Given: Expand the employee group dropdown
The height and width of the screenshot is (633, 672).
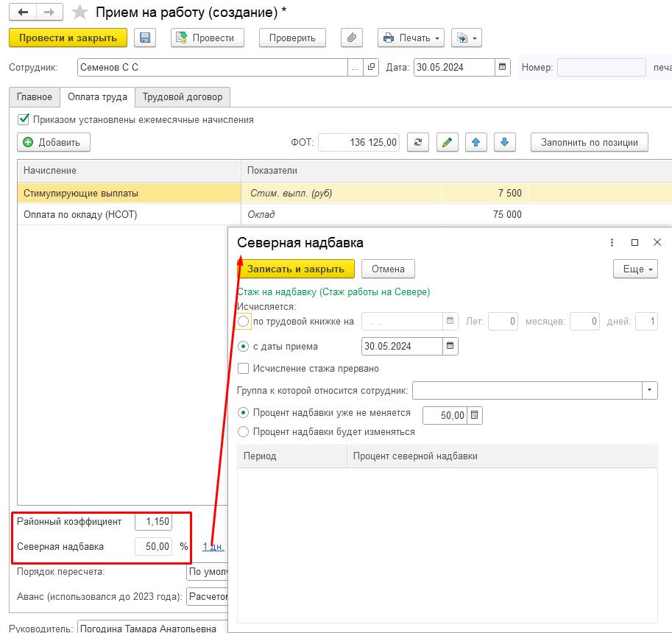Looking at the screenshot, I should pos(650,390).
